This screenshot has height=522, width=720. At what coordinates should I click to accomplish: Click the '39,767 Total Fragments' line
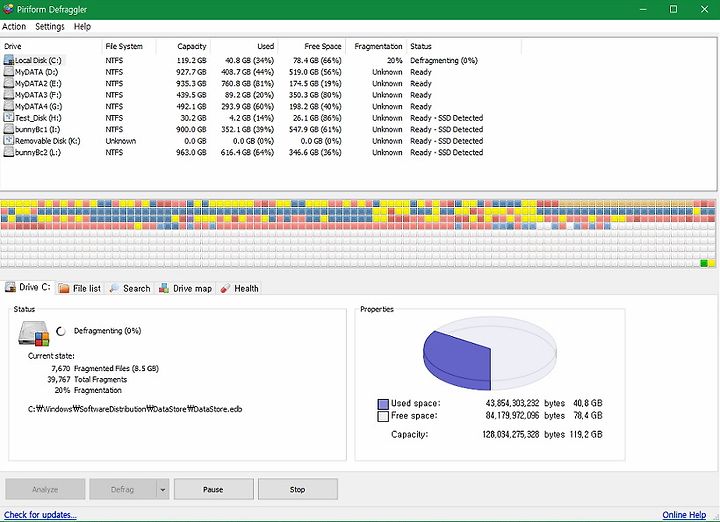point(87,379)
